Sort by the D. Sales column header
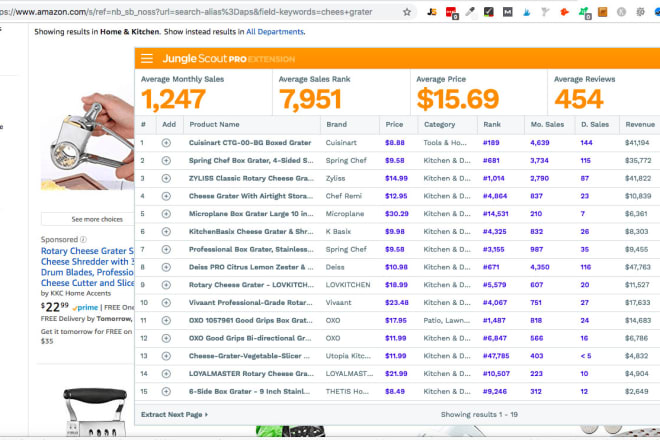Viewport: 660px width, 440px height. click(595, 124)
